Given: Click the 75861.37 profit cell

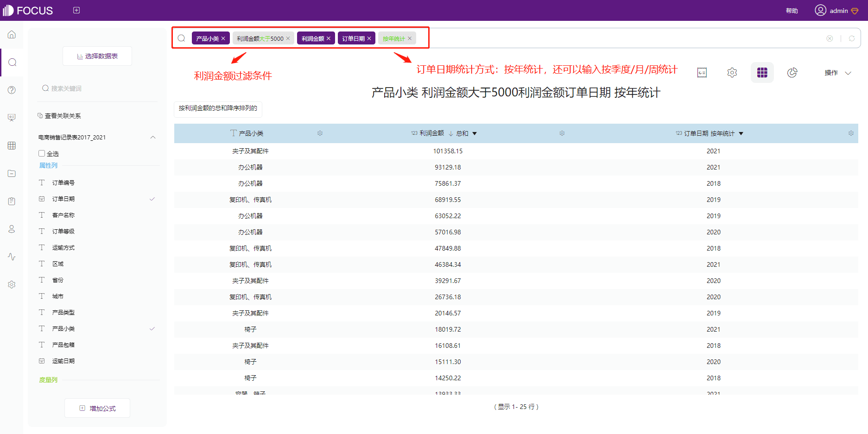Looking at the screenshot, I should coord(448,183).
